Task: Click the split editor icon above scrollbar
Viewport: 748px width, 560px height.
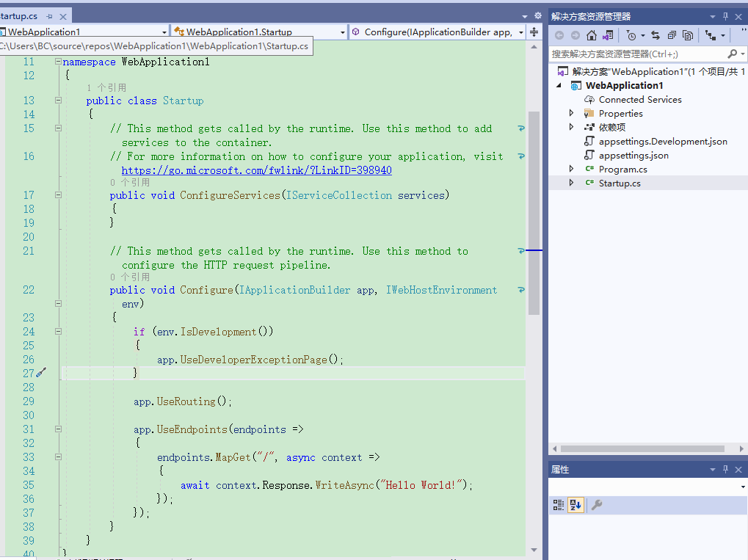Action: pos(534,32)
